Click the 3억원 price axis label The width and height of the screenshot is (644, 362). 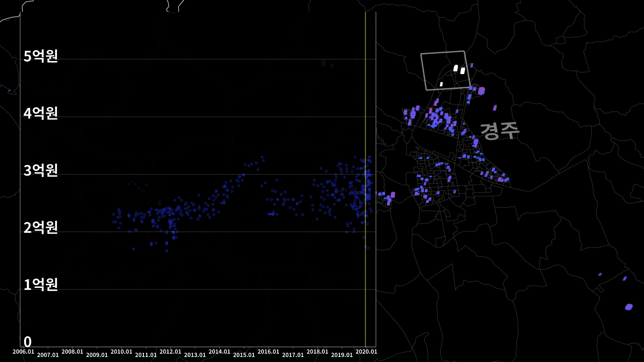pos(41,170)
